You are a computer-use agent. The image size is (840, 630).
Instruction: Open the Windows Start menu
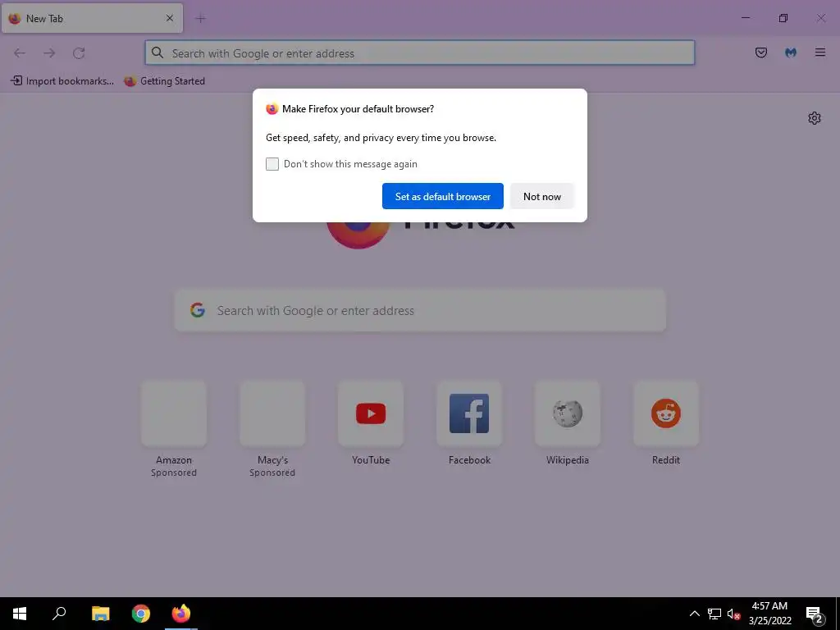click(20, 614)
